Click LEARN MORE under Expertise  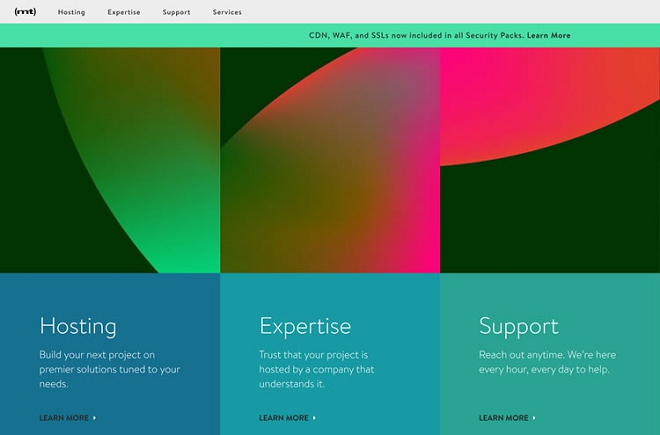point(284,418)
